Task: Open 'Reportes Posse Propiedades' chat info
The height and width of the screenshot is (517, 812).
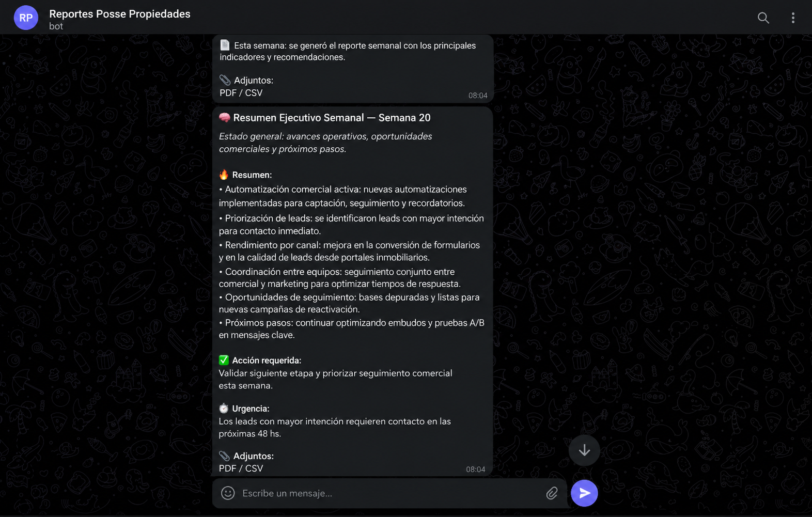Action: point(120,14)
